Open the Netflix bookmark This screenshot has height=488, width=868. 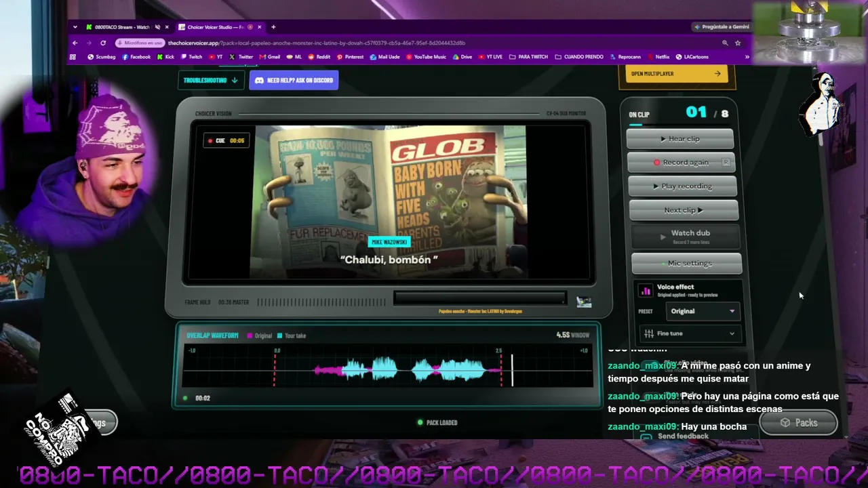tap(658, 57)
